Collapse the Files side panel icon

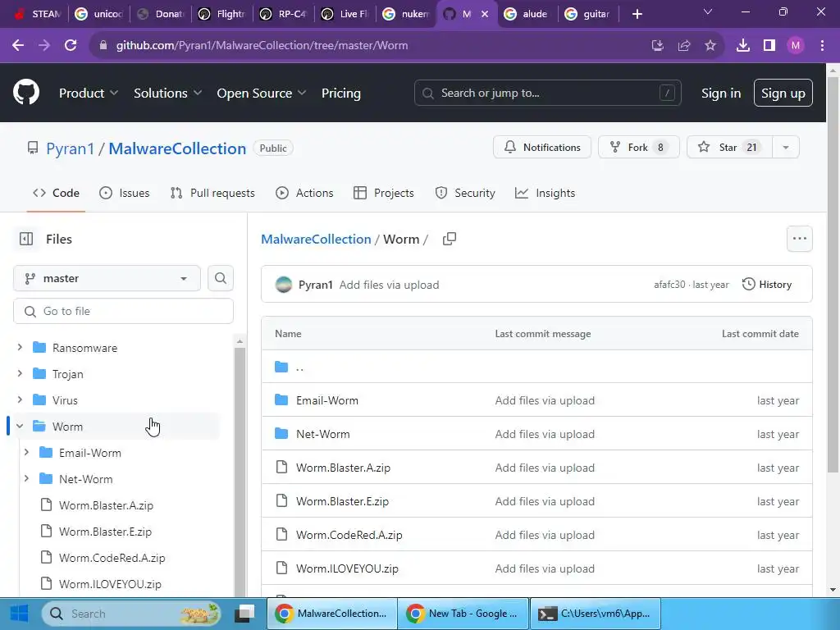click(x=25, y=239)
